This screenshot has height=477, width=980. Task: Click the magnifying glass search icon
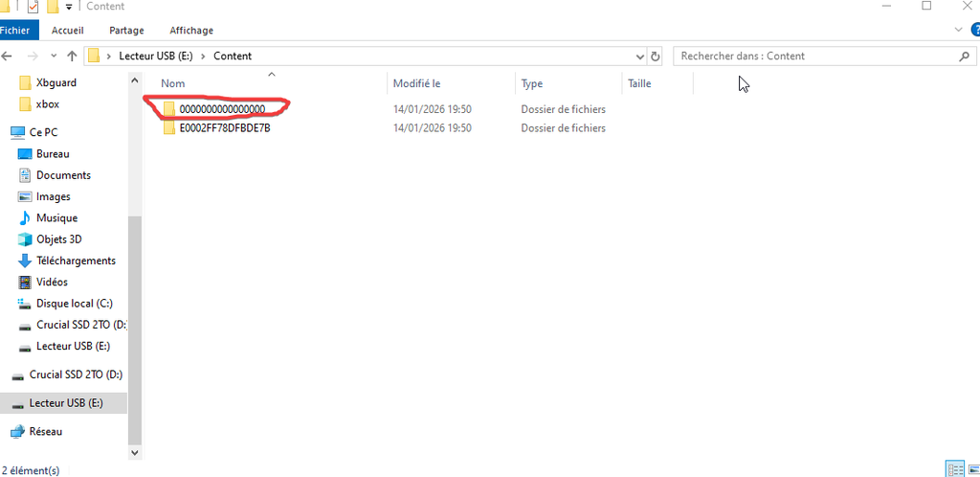coord(964,57)
